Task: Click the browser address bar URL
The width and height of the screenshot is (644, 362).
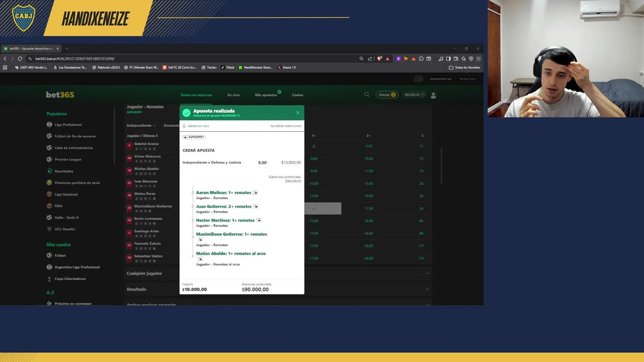Action: click(x=74, y=58)
